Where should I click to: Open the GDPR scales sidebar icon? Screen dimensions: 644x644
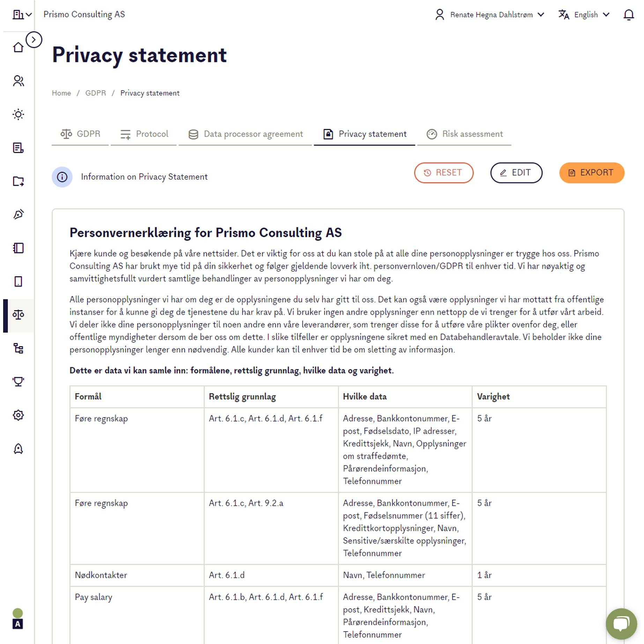[x=18, y=314]
